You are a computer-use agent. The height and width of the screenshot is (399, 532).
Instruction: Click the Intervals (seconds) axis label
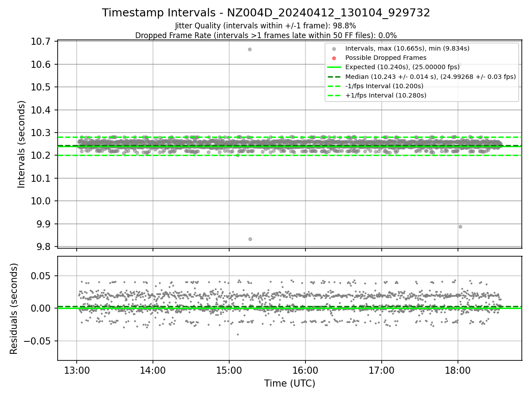(x=22, y=144)
